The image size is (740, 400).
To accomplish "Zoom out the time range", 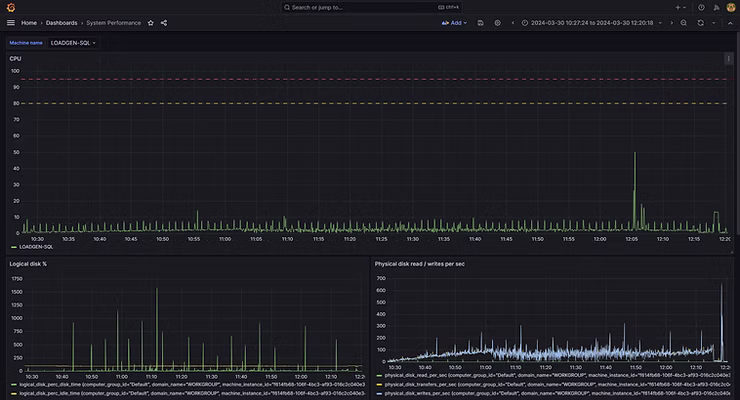I will pos(683,23).
